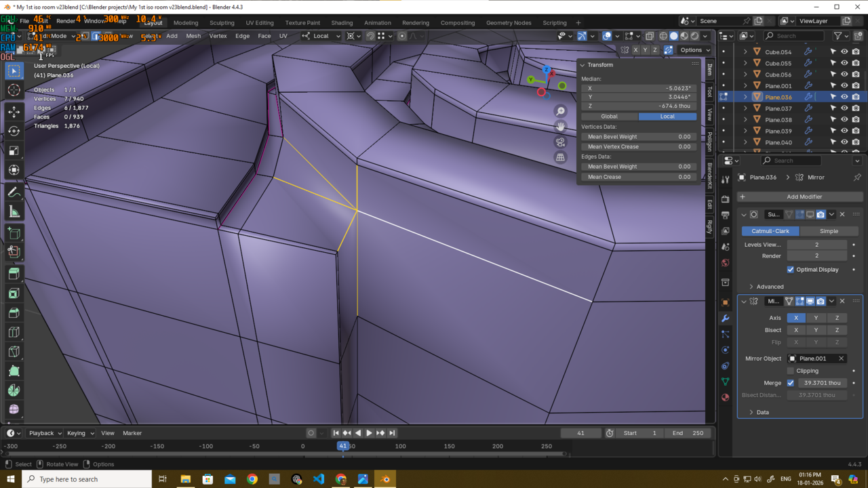Switch to the Sculpting workspace tab
The image size is (868, 488).
click(222, 22)
